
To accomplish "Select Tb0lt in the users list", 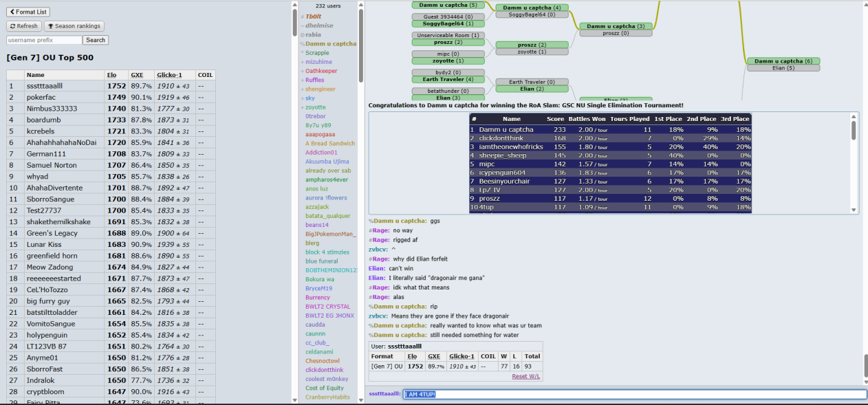I will pos(313,17).
